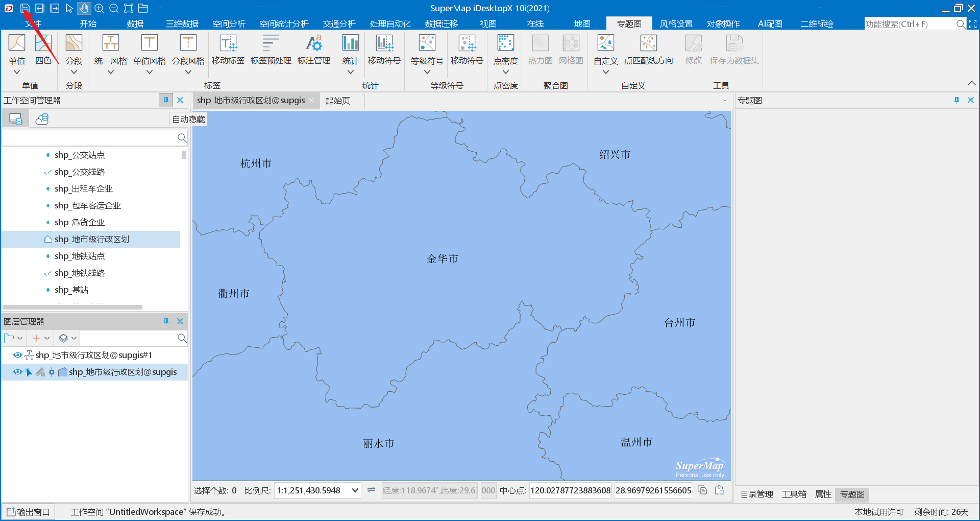Expand the 单值 dropdown arrow
Image resolution: width=980 pixels, height=521 pixels.
pyautogui.click(x=17, y=72)
